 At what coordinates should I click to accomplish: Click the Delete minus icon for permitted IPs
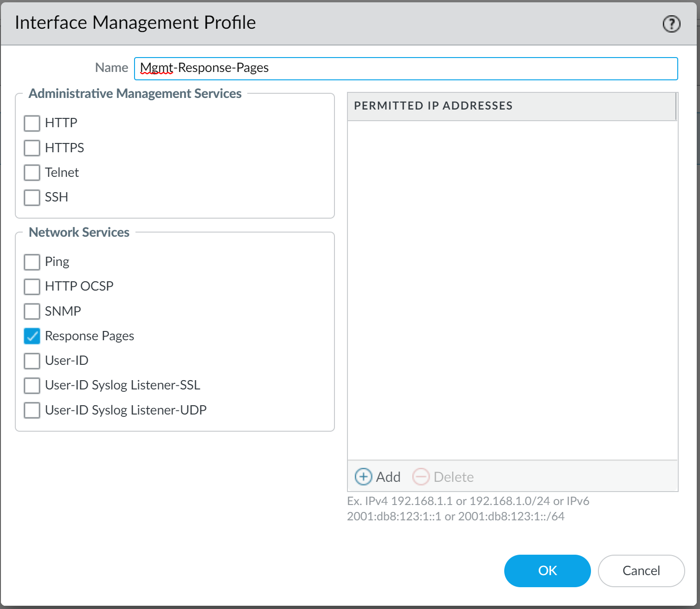tap(421, 477)
